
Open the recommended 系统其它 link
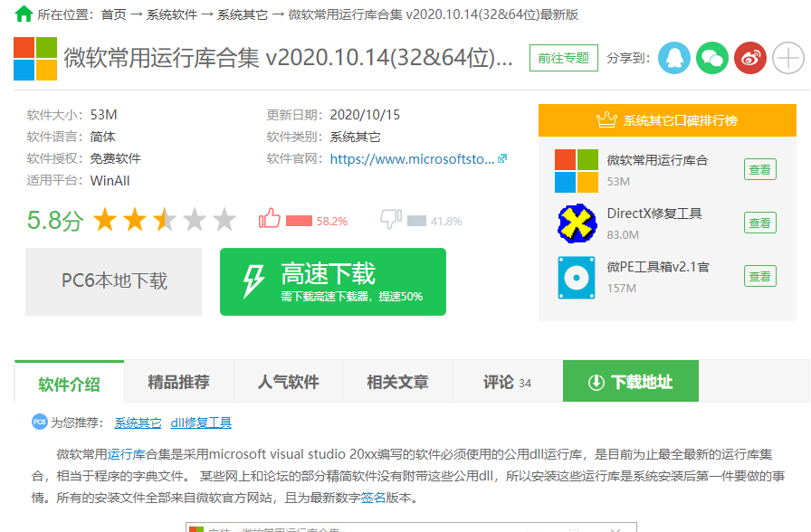coord(138,423)
